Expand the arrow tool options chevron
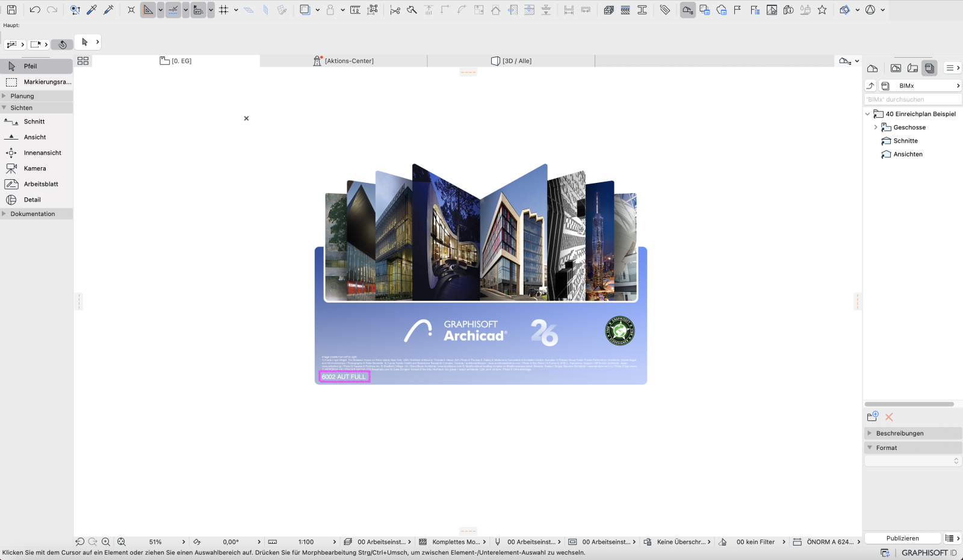Image resolution: width=963 pixels, height=560 pixels. [x=98, y=42]
